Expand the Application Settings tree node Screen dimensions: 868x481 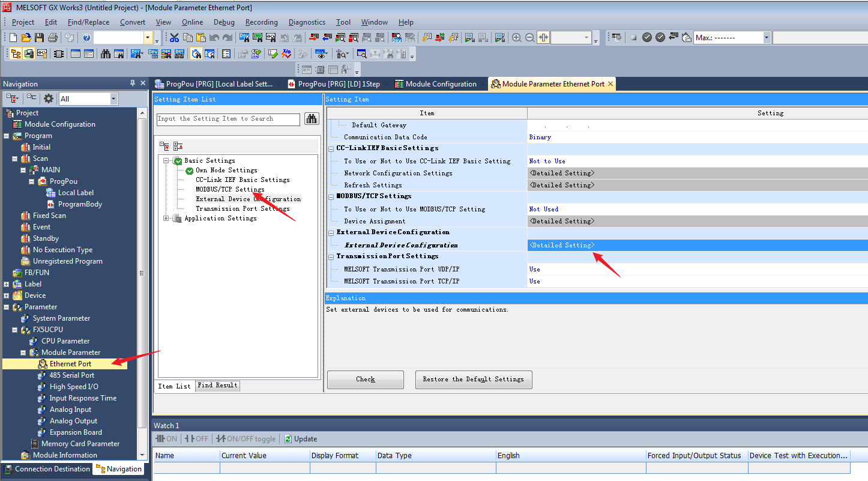click(166, 219)
